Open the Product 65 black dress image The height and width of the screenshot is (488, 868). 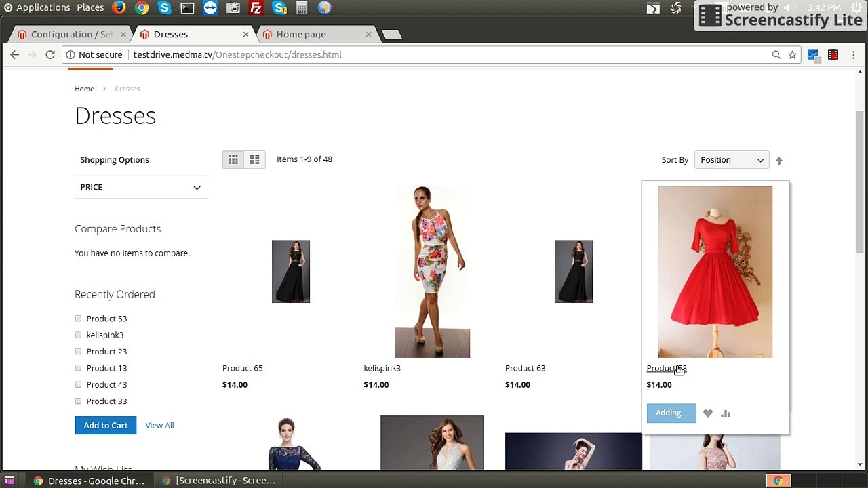pos(291,272)
